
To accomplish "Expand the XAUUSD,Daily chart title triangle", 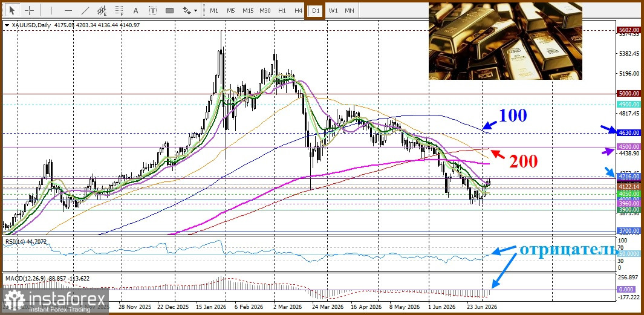I will pyautogui.click(x=7, y=25).
